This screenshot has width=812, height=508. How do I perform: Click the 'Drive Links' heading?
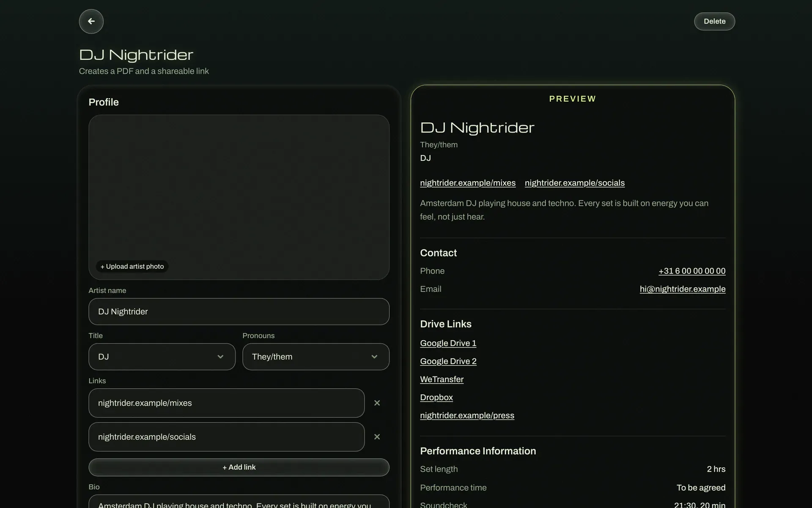(x=446, y=324)
